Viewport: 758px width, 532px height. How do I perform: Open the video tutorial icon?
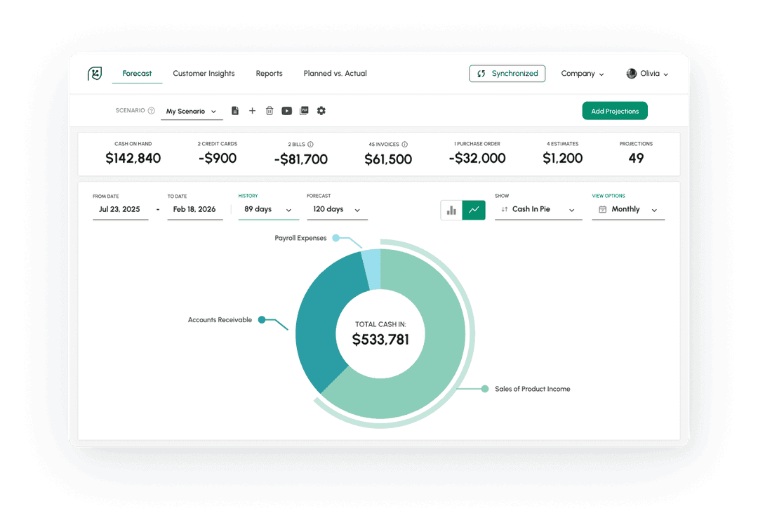[287, 111]
